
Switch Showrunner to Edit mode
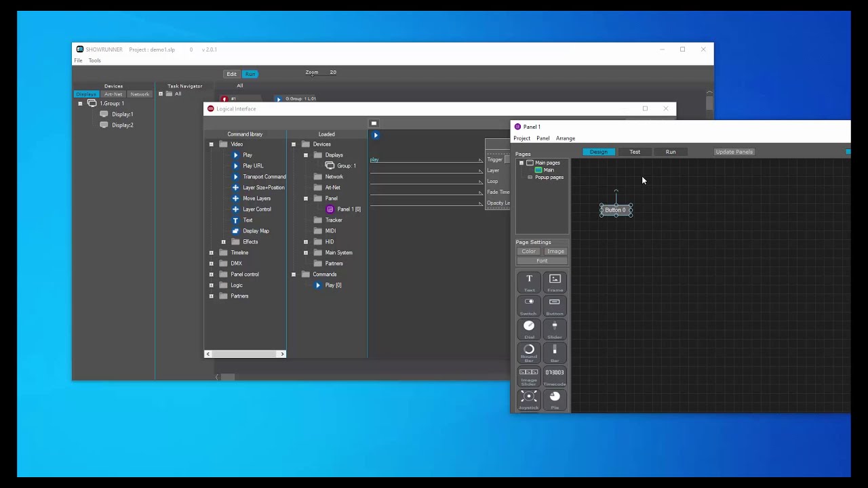[231, 74]
